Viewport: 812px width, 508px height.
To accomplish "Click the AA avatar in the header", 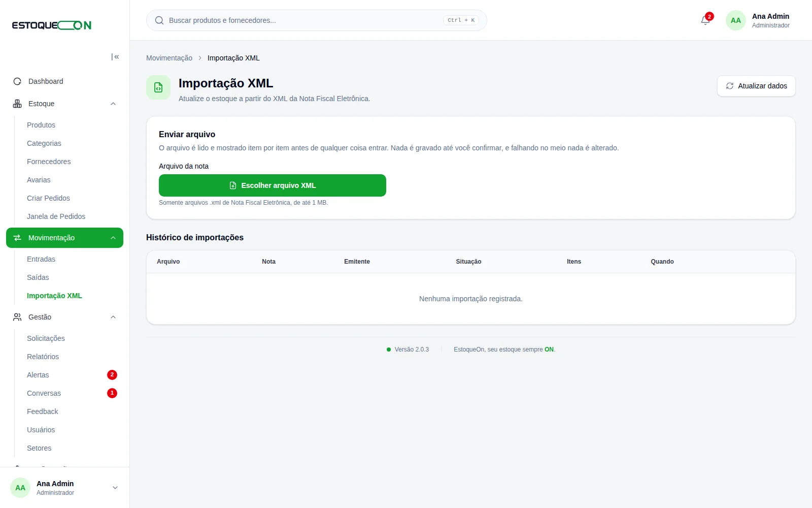I will (736, 20).
